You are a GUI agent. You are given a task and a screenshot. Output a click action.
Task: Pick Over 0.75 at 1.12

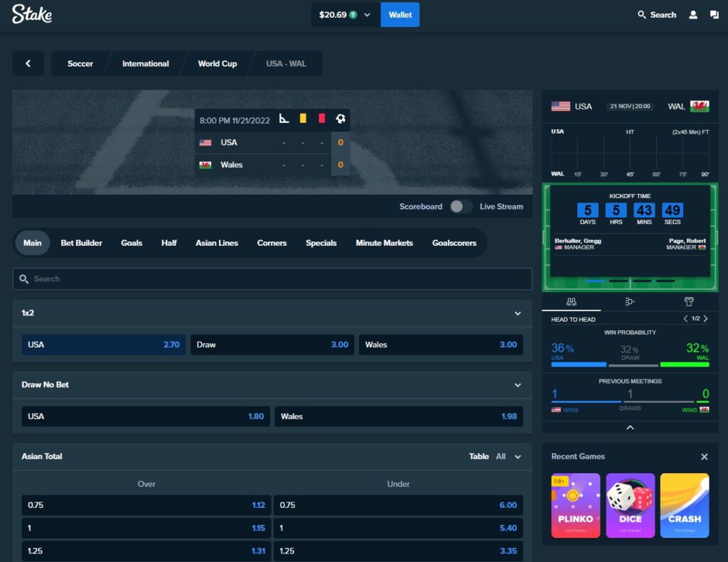146,505
